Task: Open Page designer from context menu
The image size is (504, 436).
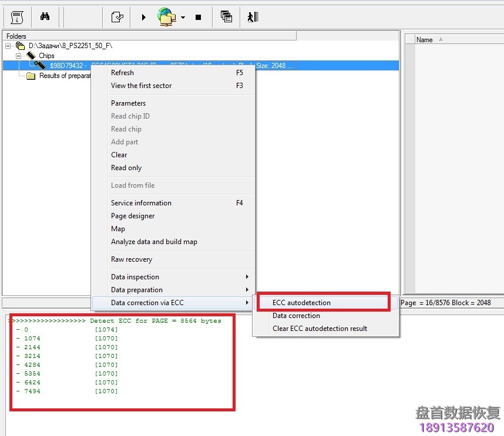Action: pos(133,216)
